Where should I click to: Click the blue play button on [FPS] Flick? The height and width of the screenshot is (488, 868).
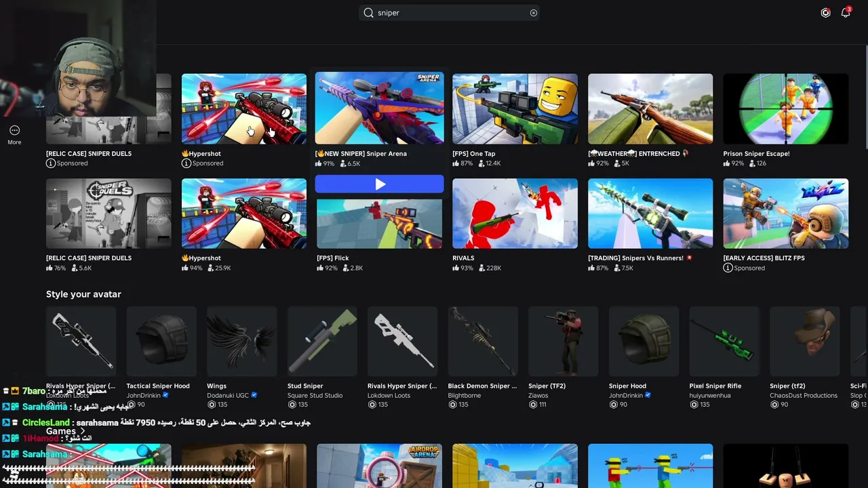coord(380,184)
